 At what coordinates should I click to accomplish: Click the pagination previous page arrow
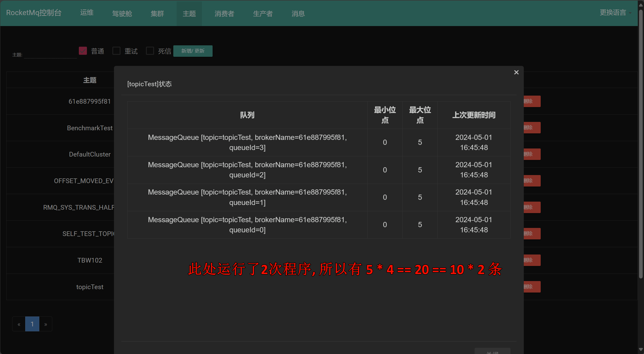tap(18, 324)
